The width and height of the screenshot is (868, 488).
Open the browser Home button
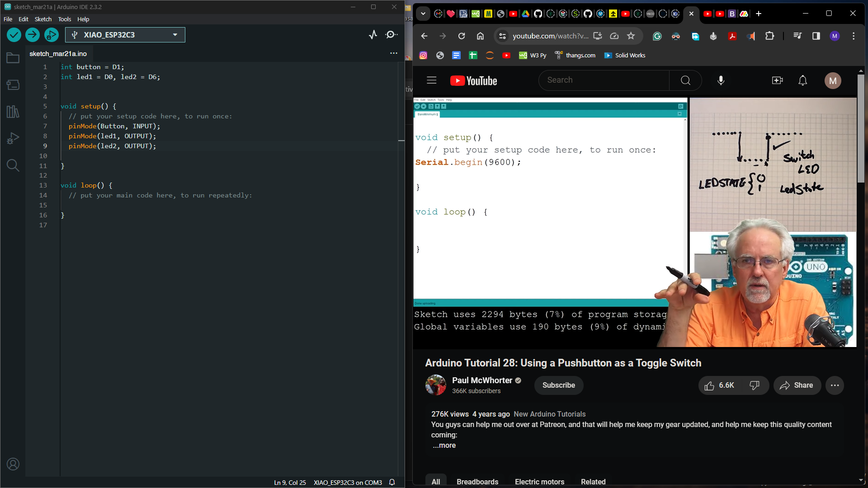coord(480,36)
